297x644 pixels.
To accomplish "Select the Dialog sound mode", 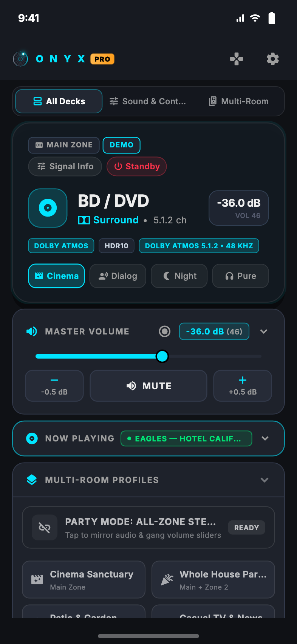I will pos(118,276).
